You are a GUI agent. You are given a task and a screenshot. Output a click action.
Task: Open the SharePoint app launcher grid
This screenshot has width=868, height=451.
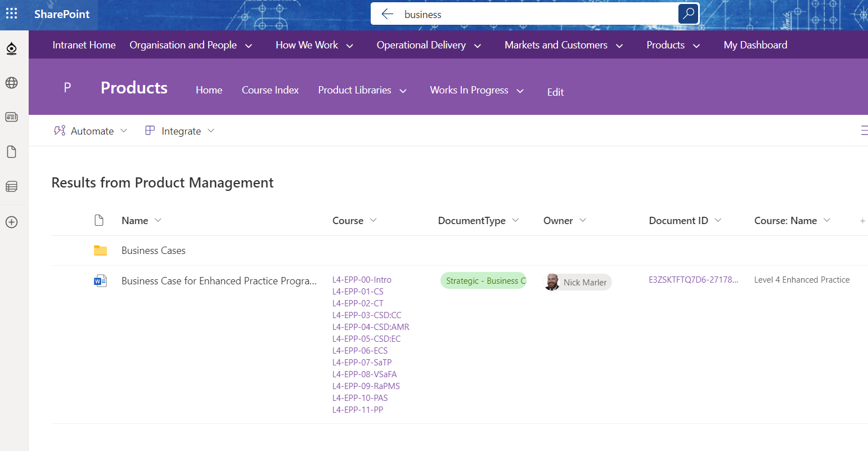click(x=11, y=14)
